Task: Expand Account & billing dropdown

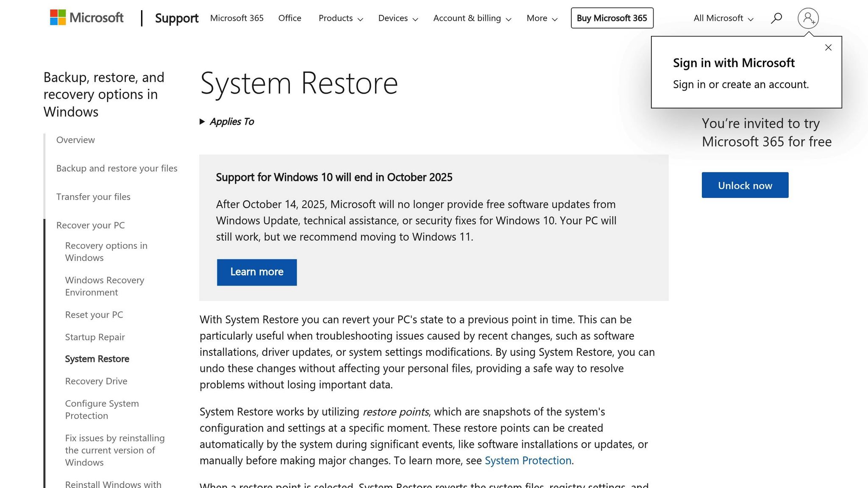Action: click(x=472, y=18)
